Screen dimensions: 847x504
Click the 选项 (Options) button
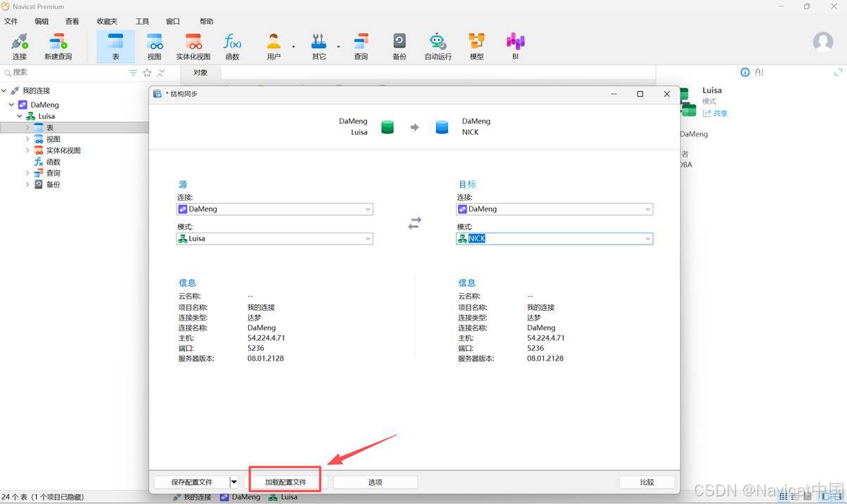click(x=375, y=482)
